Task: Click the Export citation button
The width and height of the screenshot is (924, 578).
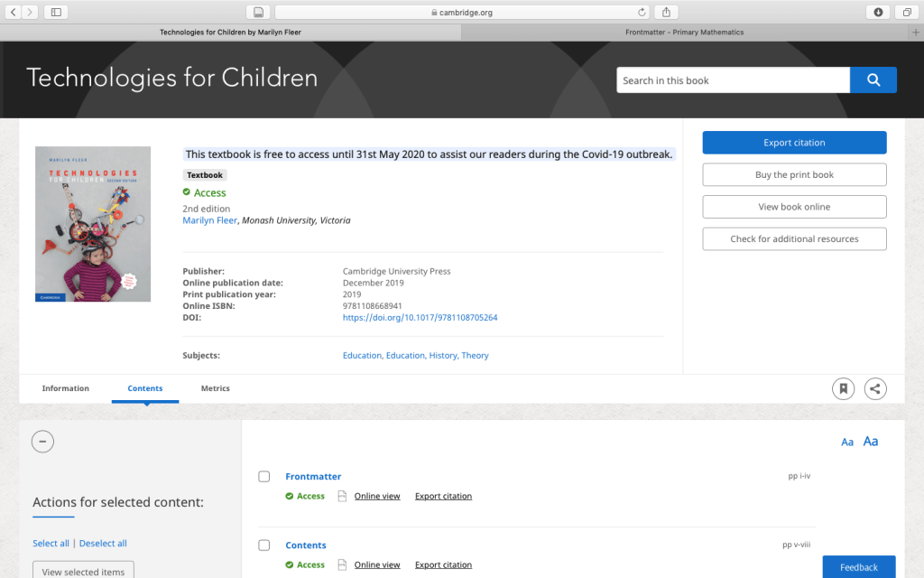Action: pyautogui.click(x=794, y=143)
